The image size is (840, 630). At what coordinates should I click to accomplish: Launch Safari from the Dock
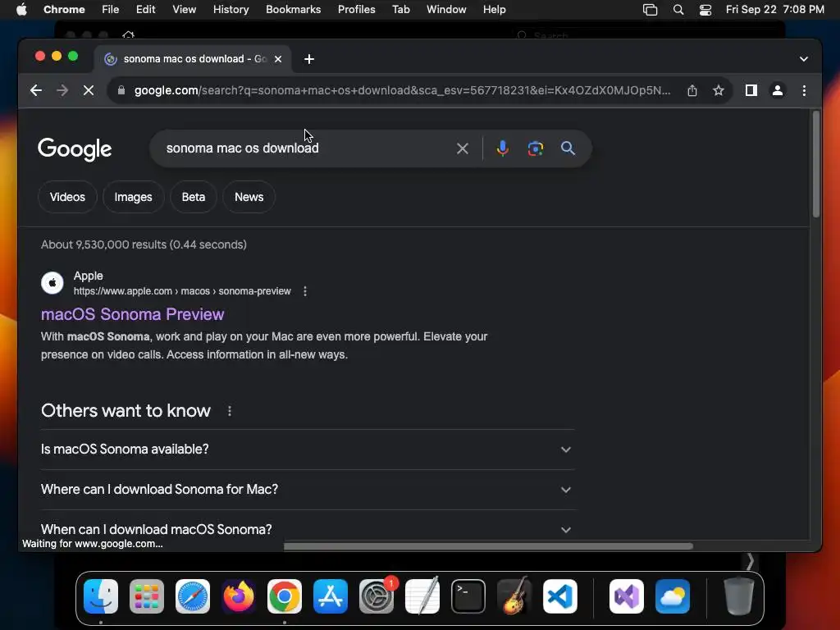click(x=193, y=596)
